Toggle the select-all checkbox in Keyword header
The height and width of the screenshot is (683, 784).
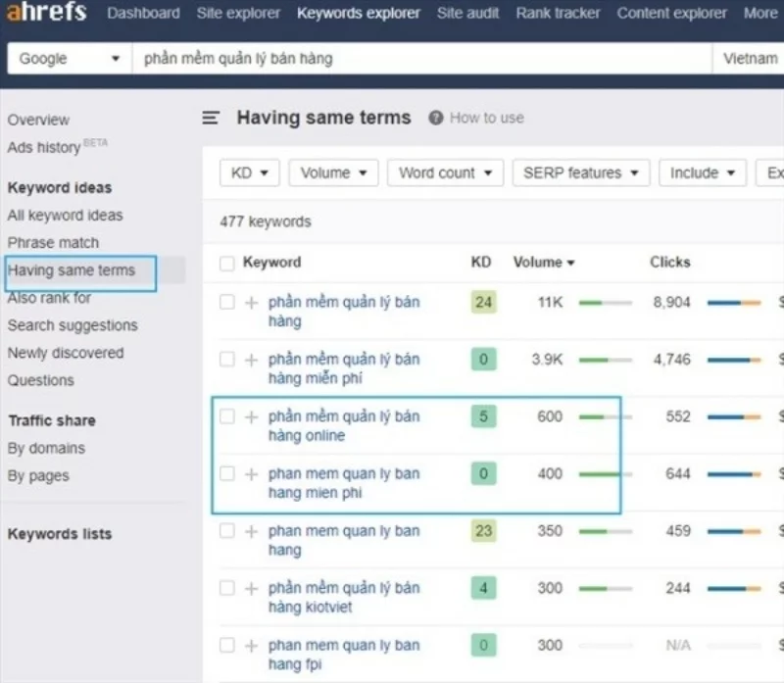click(227, 263)
